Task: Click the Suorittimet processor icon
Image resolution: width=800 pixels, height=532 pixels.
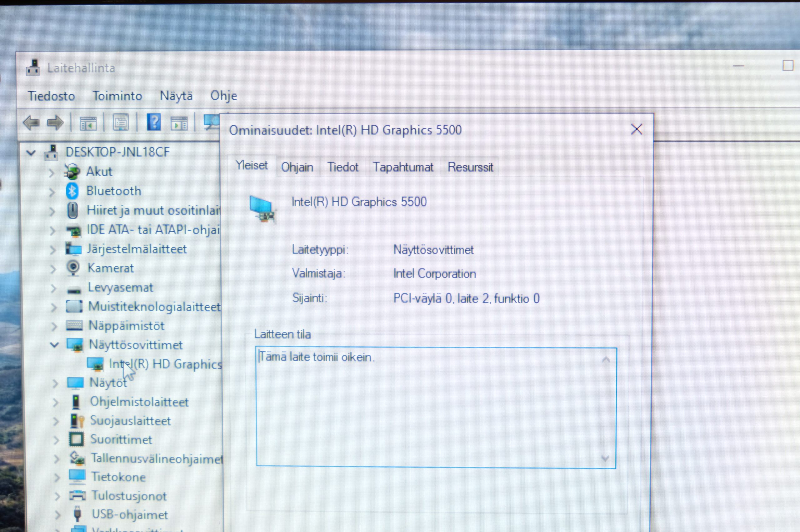Action: [x=76, y=439]
